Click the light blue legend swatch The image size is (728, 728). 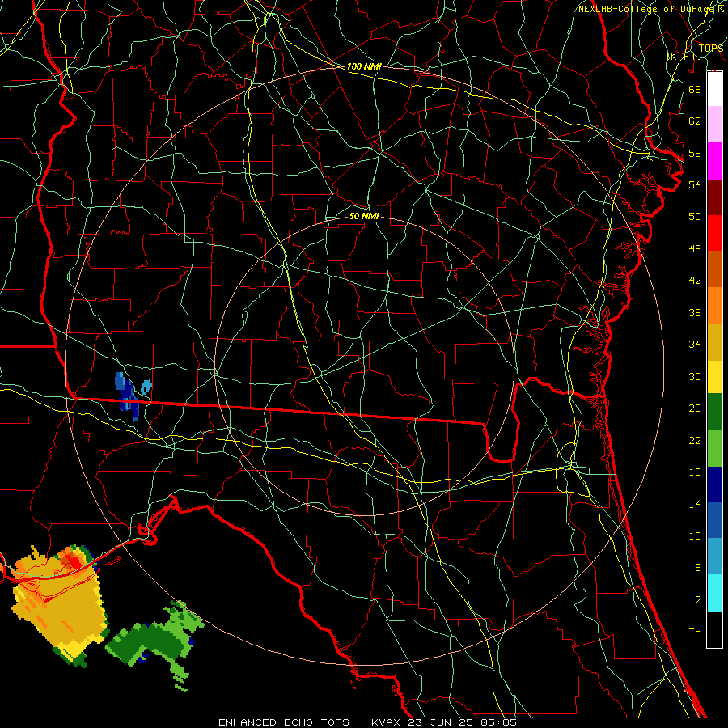[714, 557]
